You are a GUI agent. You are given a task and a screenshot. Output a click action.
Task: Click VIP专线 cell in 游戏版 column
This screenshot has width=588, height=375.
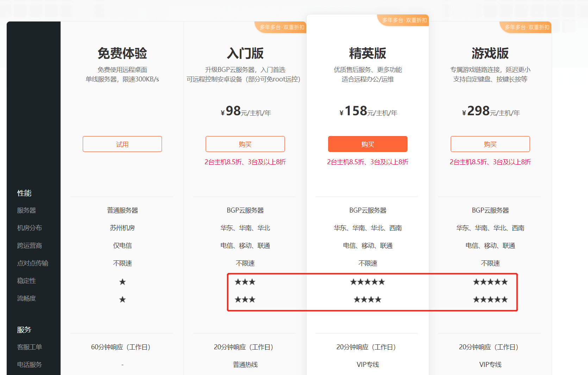click(x=490, y=365)
